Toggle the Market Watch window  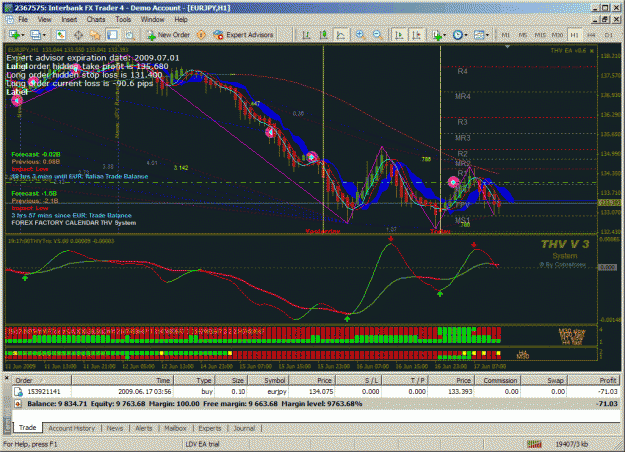pos(61,35)
